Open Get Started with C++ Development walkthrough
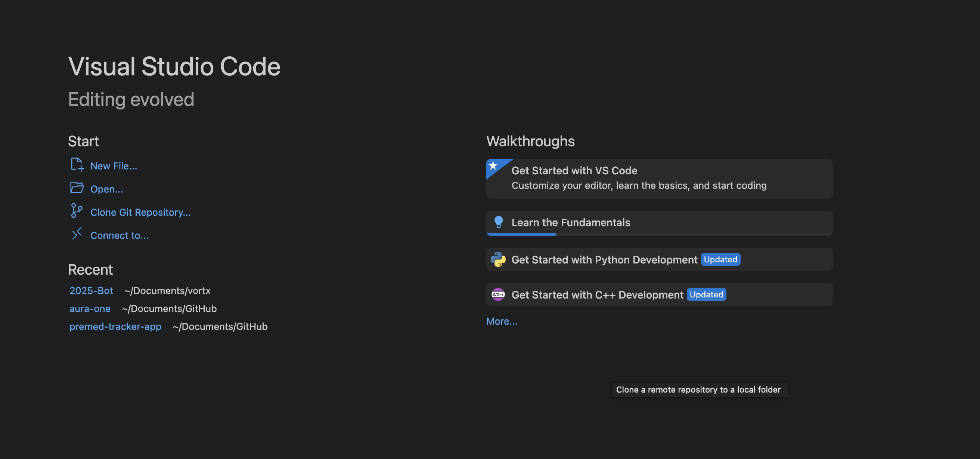 click(659, 294)
